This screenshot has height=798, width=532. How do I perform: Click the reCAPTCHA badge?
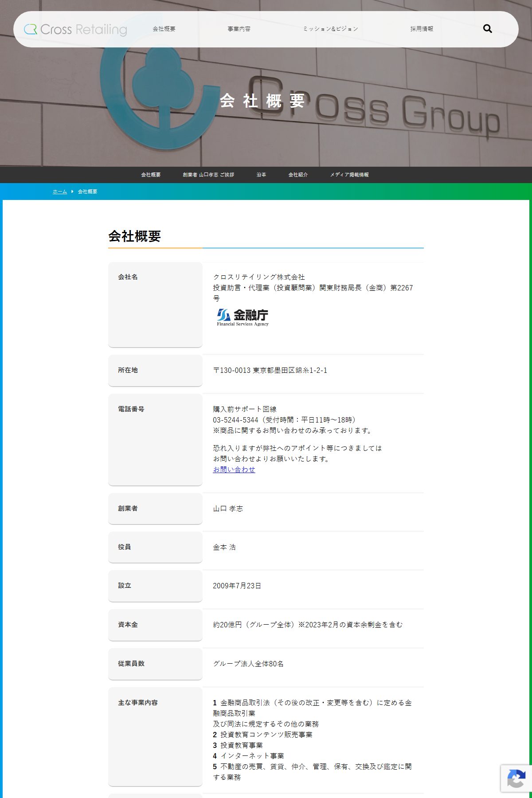516,778
